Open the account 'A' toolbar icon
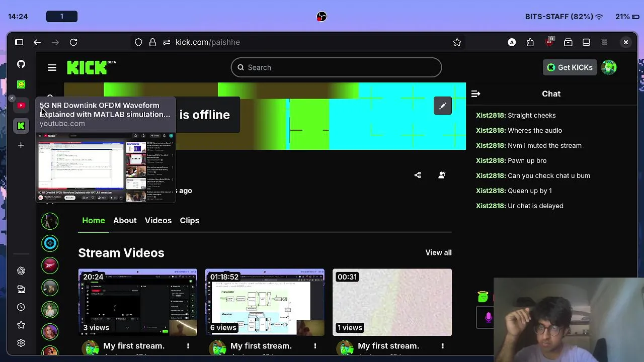Screen dimensions: 644x362 (x=512, y=42)
